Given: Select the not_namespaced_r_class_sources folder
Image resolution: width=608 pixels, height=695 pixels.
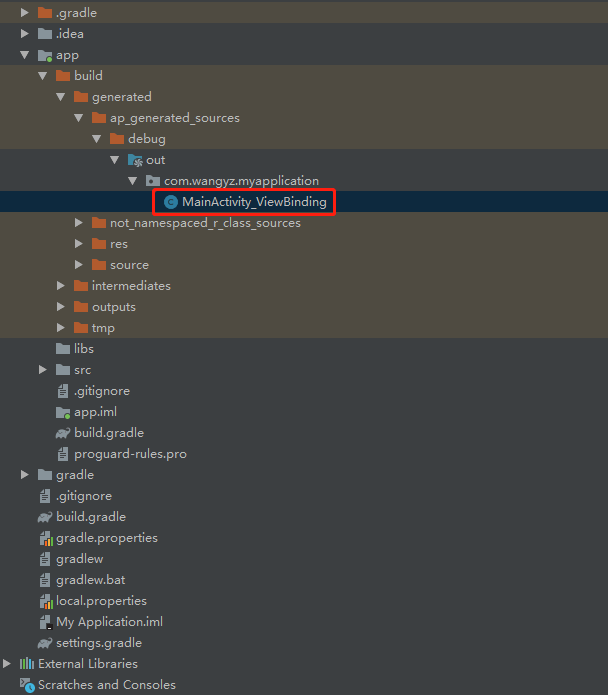Looking at the screenshot, I should click(x=205, y=223).
